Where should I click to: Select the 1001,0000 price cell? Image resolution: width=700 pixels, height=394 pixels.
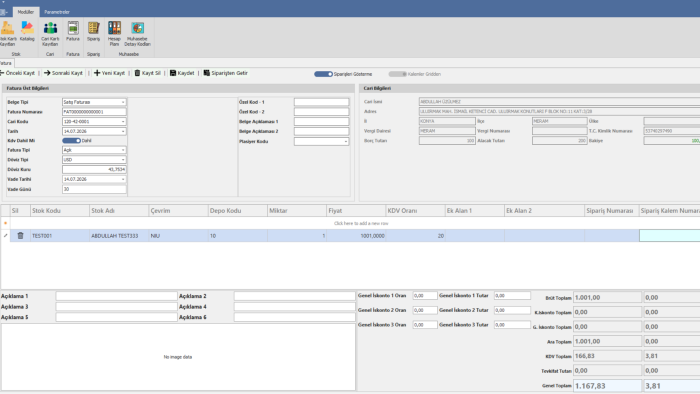[356, 236]
